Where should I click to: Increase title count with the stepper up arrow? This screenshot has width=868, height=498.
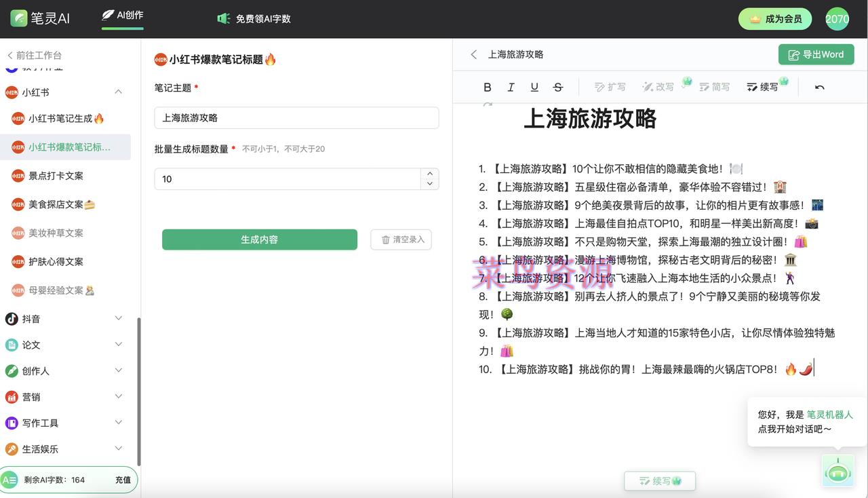pos(429,174)
